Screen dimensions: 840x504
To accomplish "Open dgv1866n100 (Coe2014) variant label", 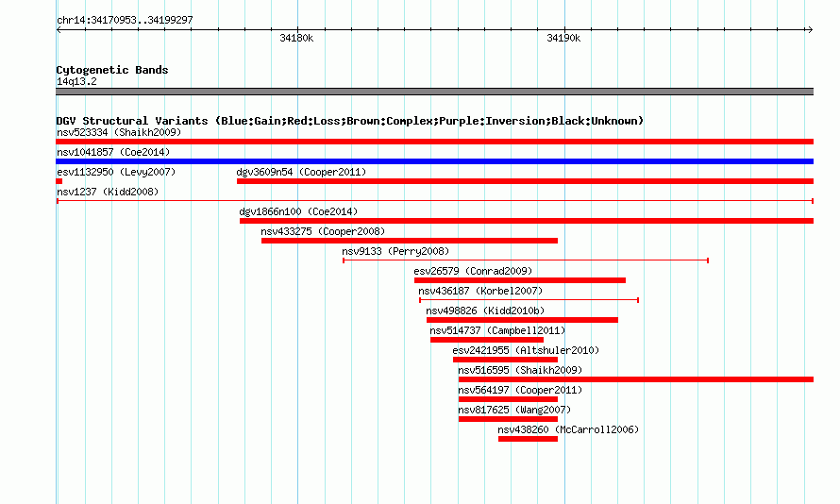I will (298, 211).
